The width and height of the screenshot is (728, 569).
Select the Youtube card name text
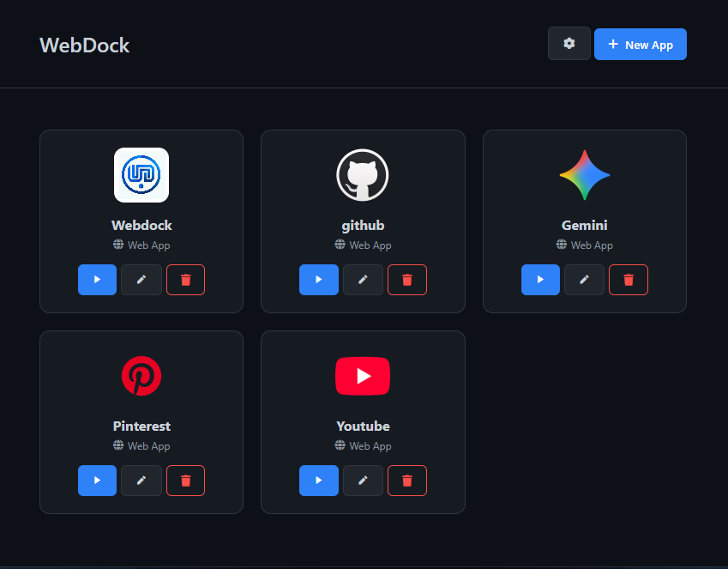click(363, 427)
